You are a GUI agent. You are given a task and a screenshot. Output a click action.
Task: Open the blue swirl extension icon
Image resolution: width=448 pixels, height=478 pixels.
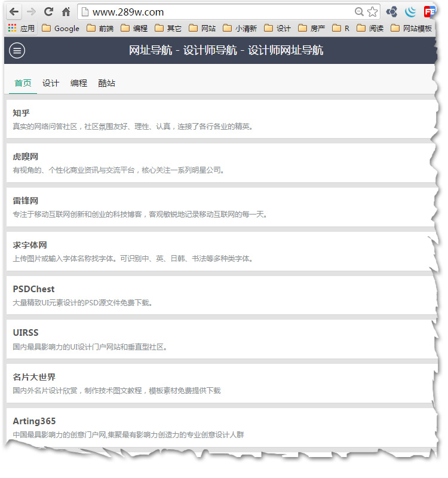(410, 12)
